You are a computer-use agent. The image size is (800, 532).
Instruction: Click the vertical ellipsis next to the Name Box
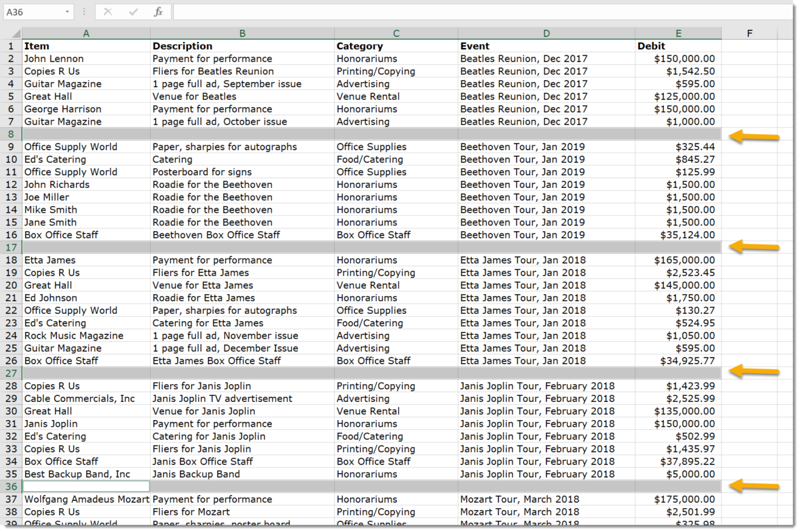(x=83, y=11)
